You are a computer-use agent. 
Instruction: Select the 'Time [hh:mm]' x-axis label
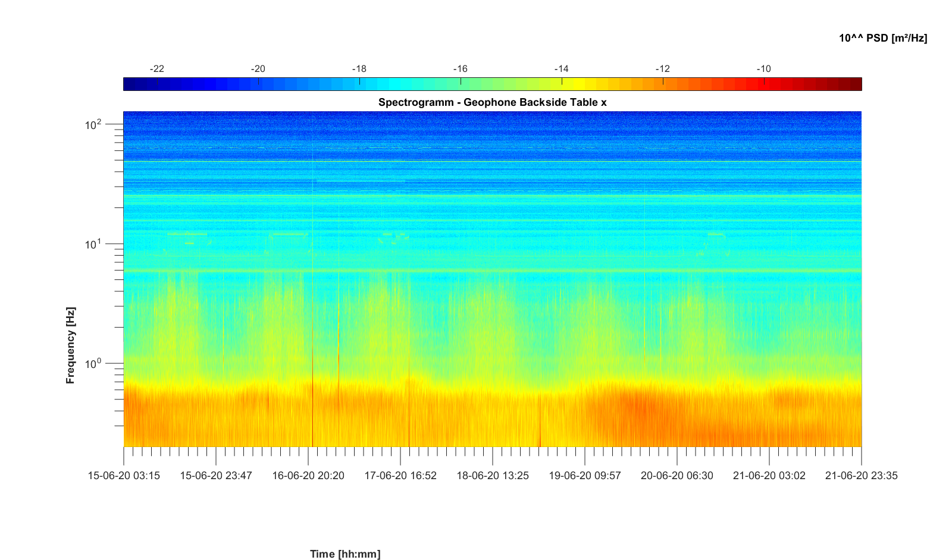pyautogui.click(x=345, y=554)
